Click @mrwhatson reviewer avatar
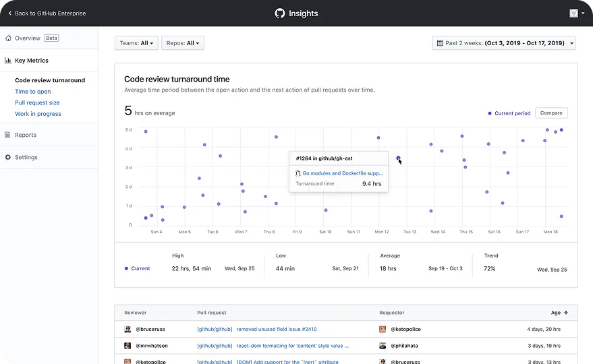The image size is (593, 364). point(128,346)
